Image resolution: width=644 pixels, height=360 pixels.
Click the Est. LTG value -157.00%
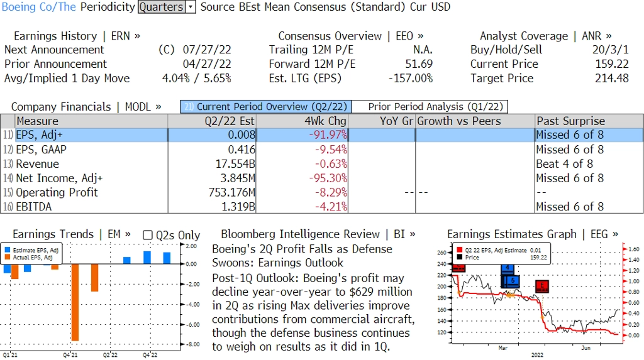point(410,79)
